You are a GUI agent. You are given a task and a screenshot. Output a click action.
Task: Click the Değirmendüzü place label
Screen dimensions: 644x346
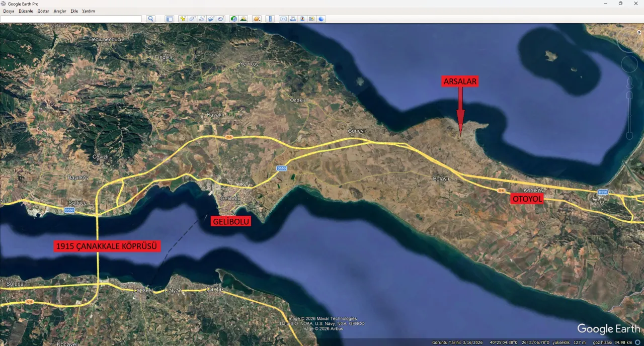pyautogui.click(x=106, y=39)
